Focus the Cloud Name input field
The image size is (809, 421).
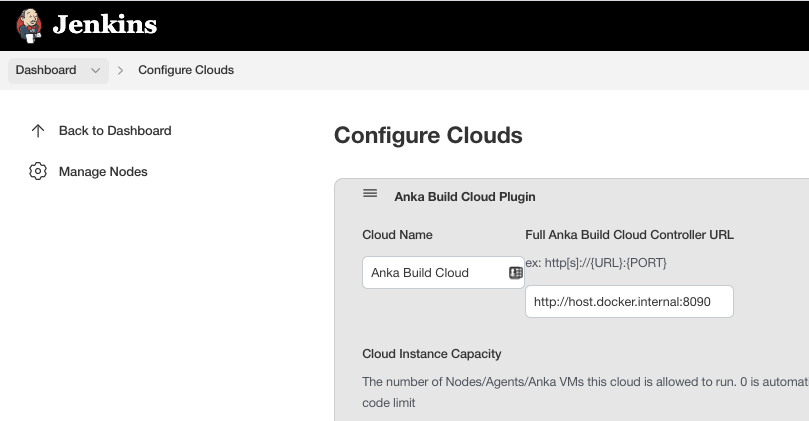(x=432, y=273)
